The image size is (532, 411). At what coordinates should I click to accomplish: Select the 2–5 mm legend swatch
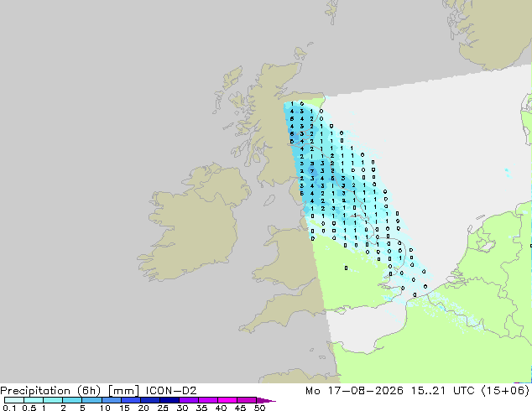tap(72, 400)
